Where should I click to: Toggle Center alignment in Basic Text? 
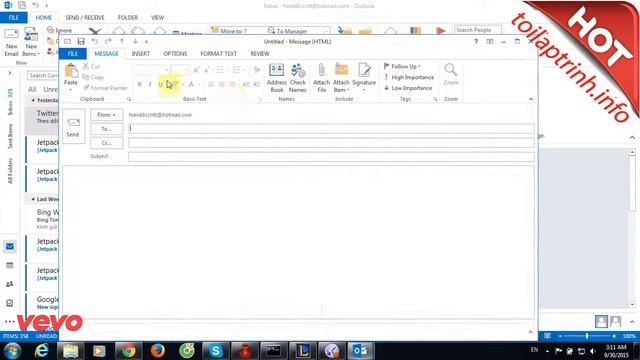[x=222, y=84]
